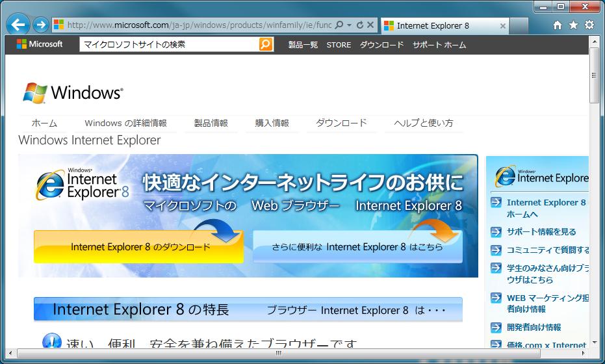Image resolution: width=605 pixels, height=364 pixels.
Task: Click the vertical scrollbar up arrow
Action: [x=594, y=41]
